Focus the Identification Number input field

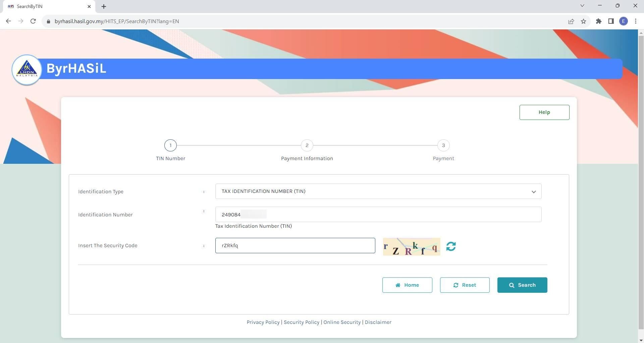(378, 214)
